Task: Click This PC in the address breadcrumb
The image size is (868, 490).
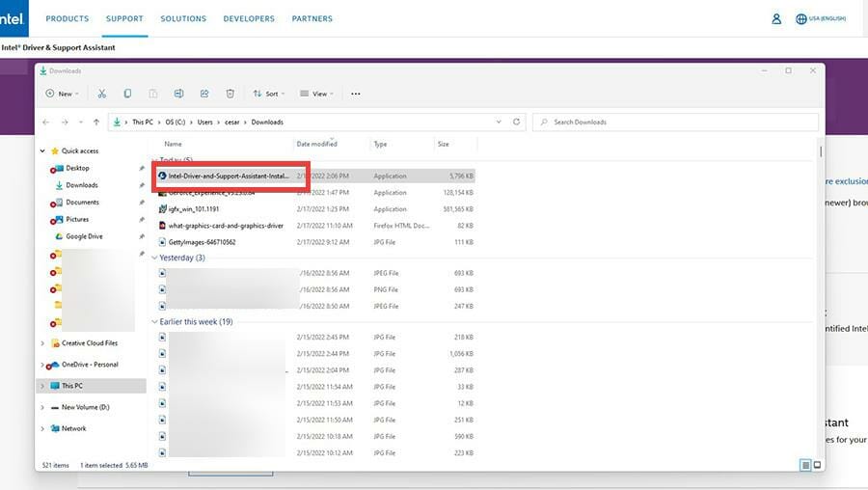Action: pyautogui.click(x=143, y=122)
